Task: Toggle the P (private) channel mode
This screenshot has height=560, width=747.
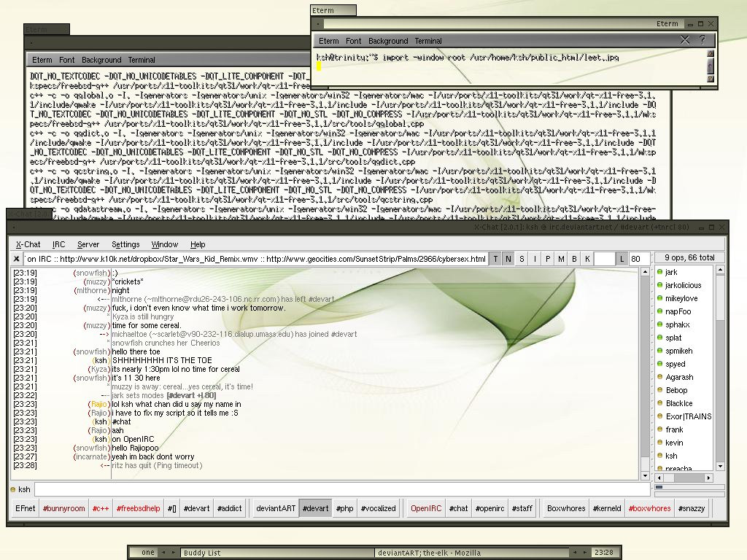Action: [548, 259]
